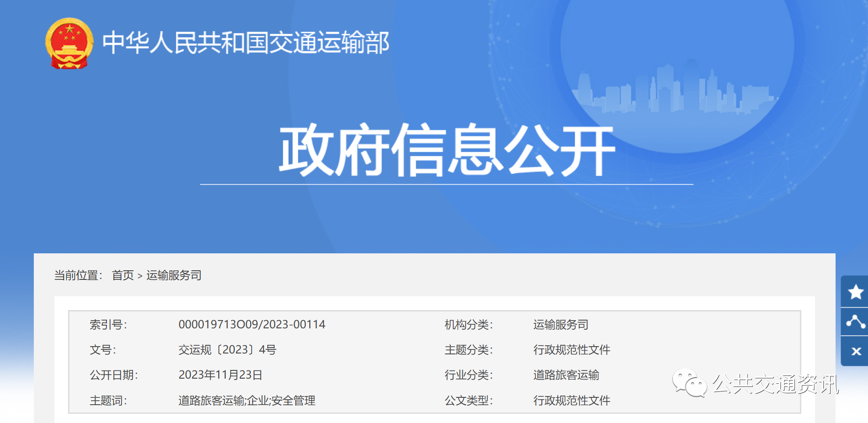Click 行政规范性文件 next to 公文类型
This screenshot has width=868, height=423.
[x=572, y=401]
